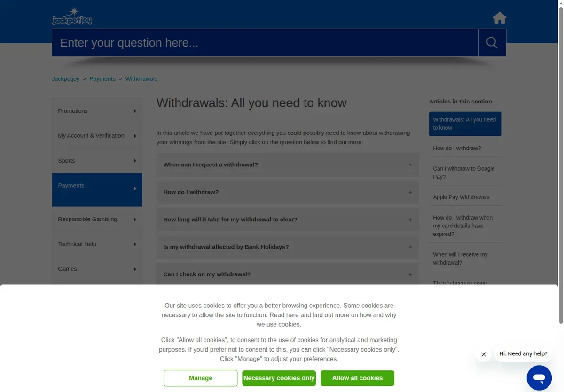
Task: Click the Manage cookies button
Action: point(201,378)
